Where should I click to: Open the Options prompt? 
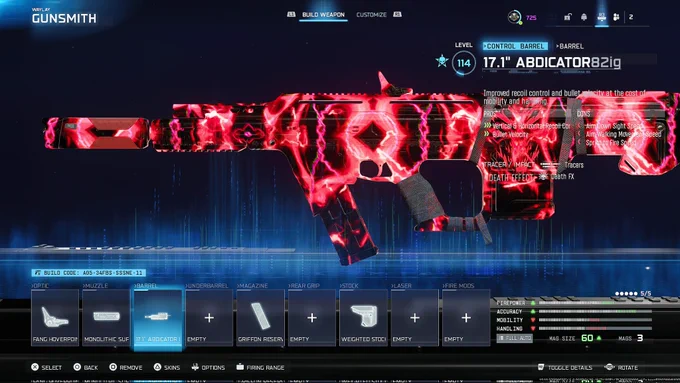point(208,367)
